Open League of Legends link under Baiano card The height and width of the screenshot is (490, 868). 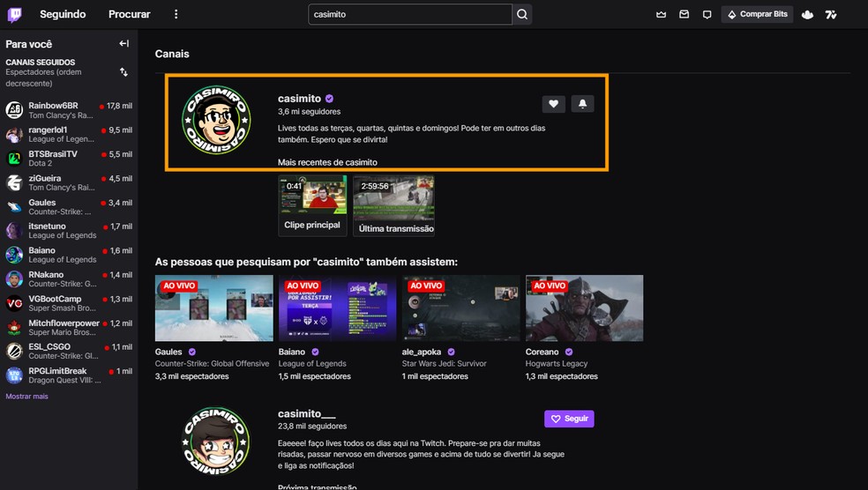coord(312,364)
